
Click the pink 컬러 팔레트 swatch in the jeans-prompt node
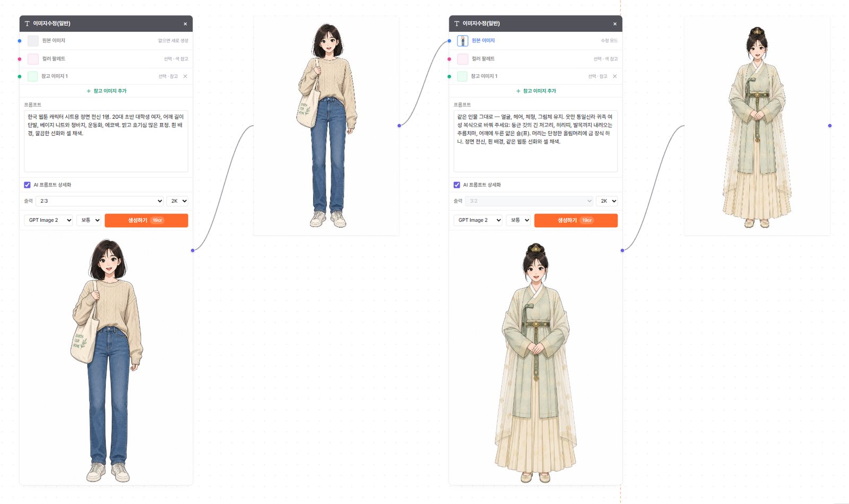pos(33,59)
